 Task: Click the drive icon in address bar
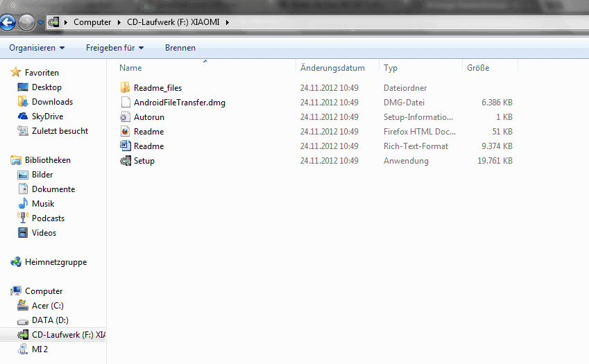(53, 22)
